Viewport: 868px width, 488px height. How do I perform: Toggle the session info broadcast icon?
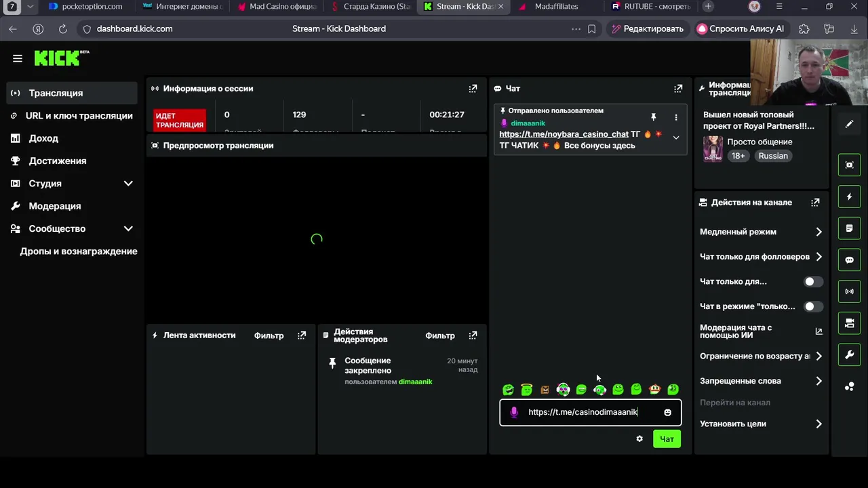[849, 291]
